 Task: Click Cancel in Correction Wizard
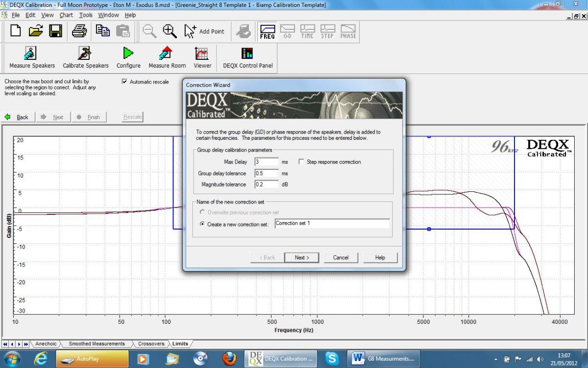[x=341, y=258]
